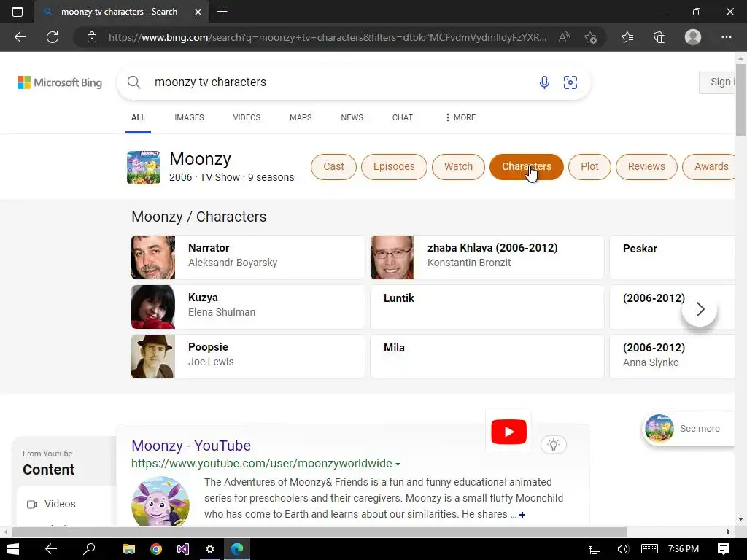Open Read Aloud icon in address bar

pos(564,37)
